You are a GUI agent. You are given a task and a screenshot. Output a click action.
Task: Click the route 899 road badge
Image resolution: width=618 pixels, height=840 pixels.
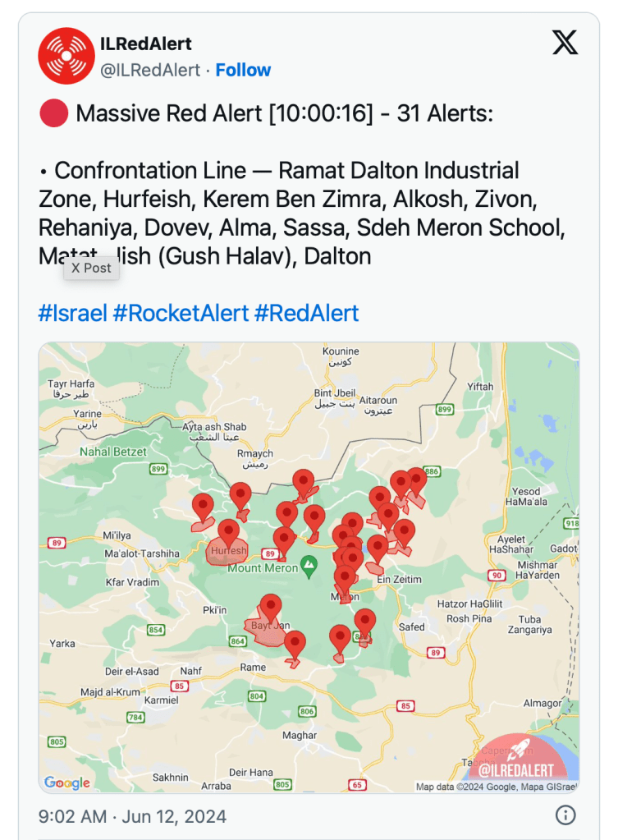click(158, 469)
